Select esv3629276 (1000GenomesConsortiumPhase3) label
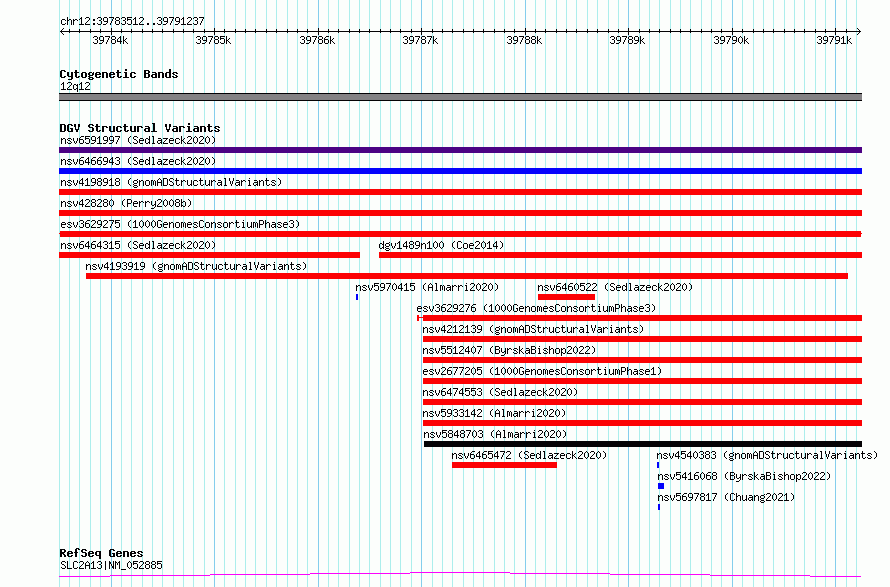Screen dimensions: 890x587 536,308
